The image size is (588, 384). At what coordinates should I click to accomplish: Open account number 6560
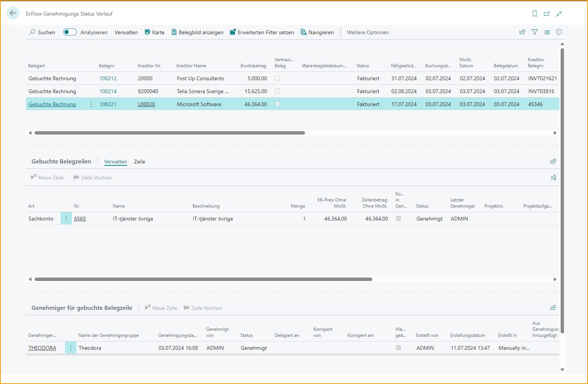80,219
